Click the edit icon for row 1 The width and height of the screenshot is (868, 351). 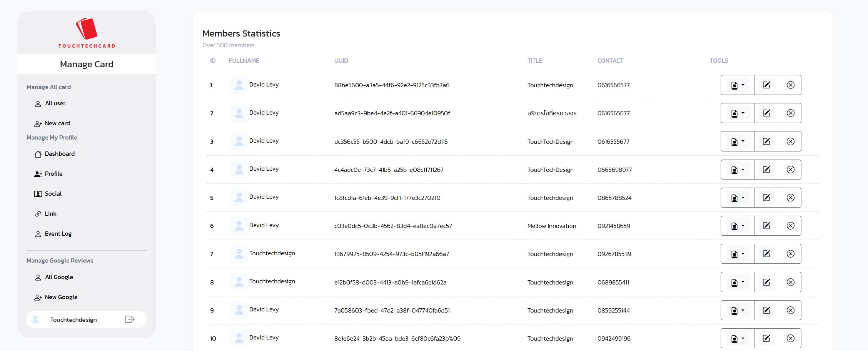click(x=766, y=85)
